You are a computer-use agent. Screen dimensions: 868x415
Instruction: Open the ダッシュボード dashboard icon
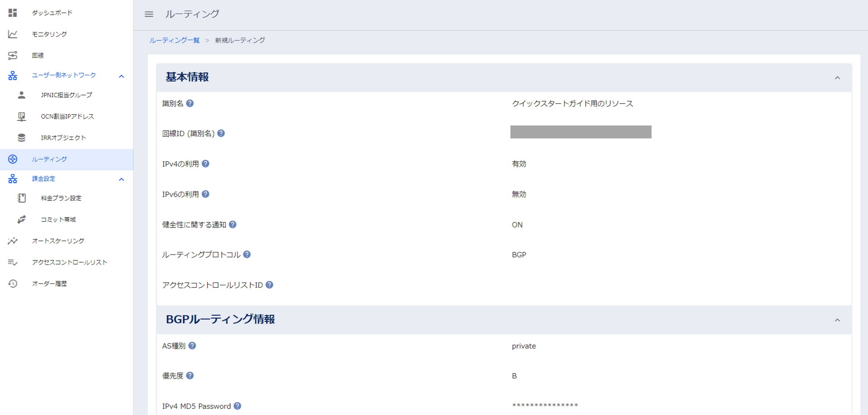[12, 13]
